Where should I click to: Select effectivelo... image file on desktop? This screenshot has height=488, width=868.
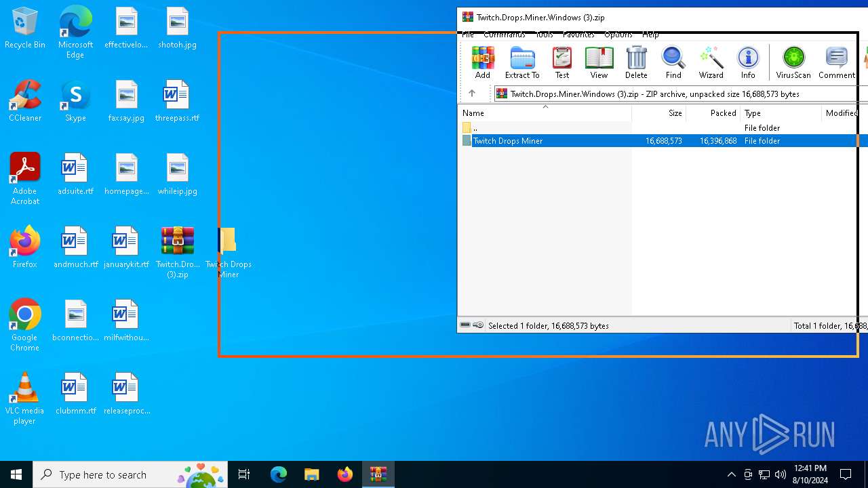click(126, 28)
